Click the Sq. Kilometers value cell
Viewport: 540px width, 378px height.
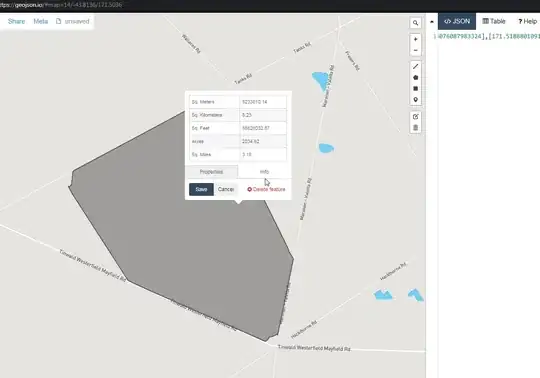[x=263, y=115]
